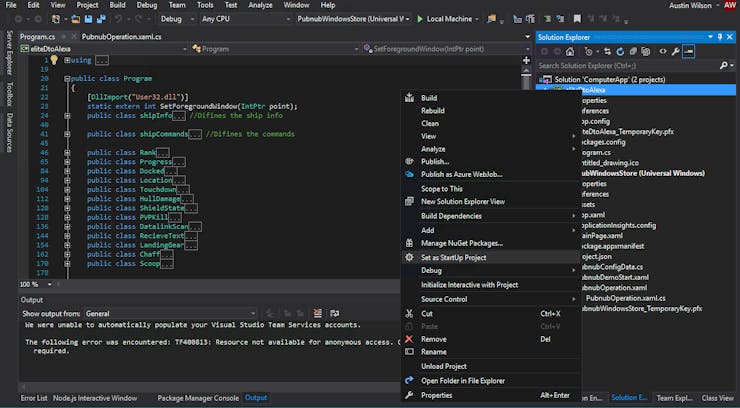Click the View Code icon in Solution Explorer
This screenshot has width=740, height=408.
663,51
